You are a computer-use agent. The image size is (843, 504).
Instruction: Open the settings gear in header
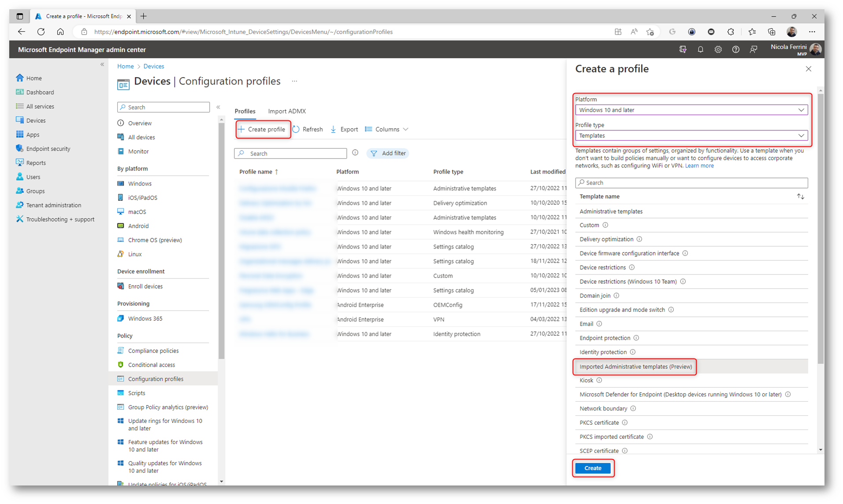[x=718, y=50]
